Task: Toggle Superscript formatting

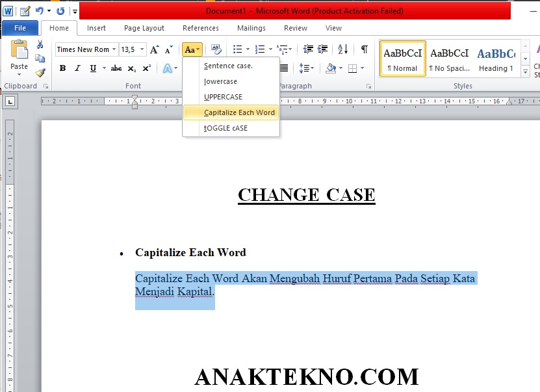Action: (147, 68)
